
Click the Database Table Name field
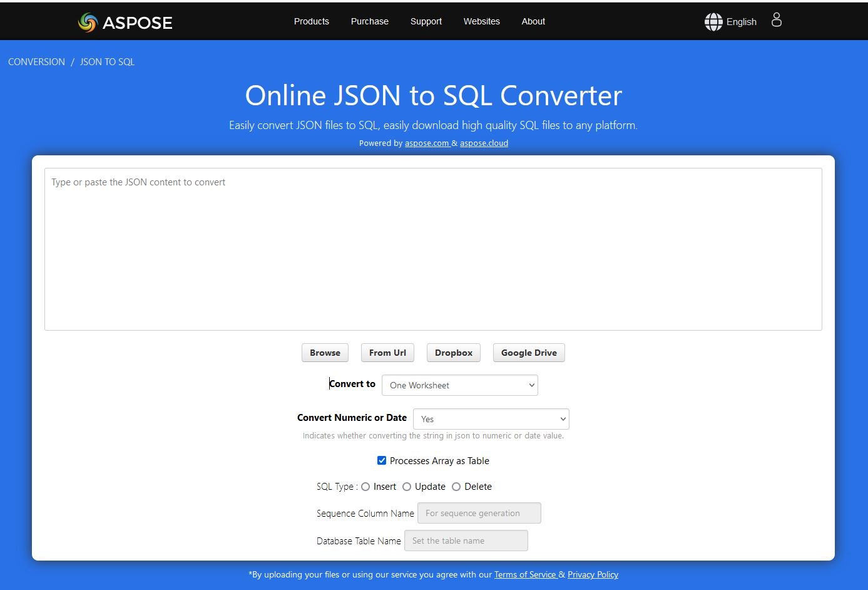pos(466,541)
